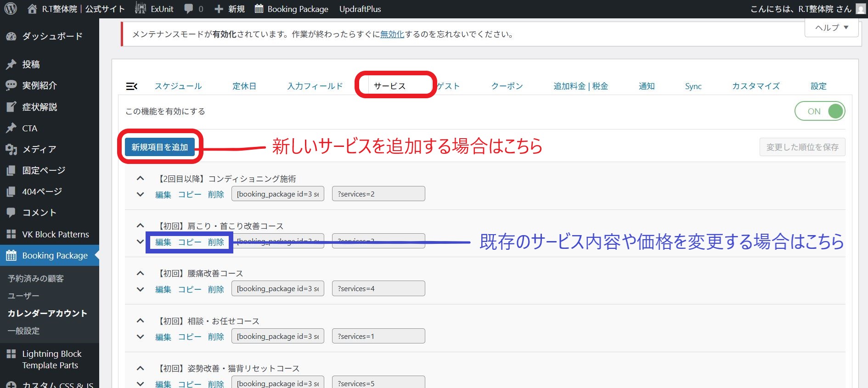Move 腰痛改善コース down with the chevron arrow
Screen dimensions: 868x388
tap(141, 289)
